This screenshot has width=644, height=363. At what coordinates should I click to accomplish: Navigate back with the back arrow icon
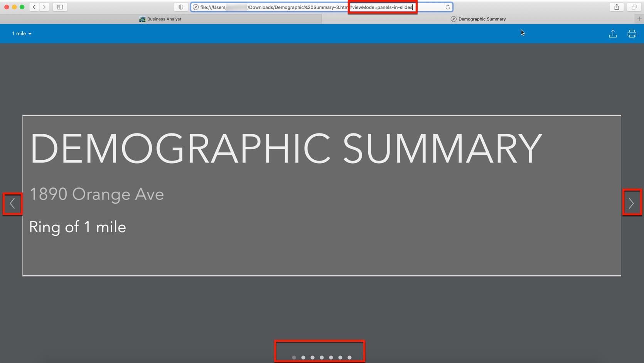pos(34,7)
